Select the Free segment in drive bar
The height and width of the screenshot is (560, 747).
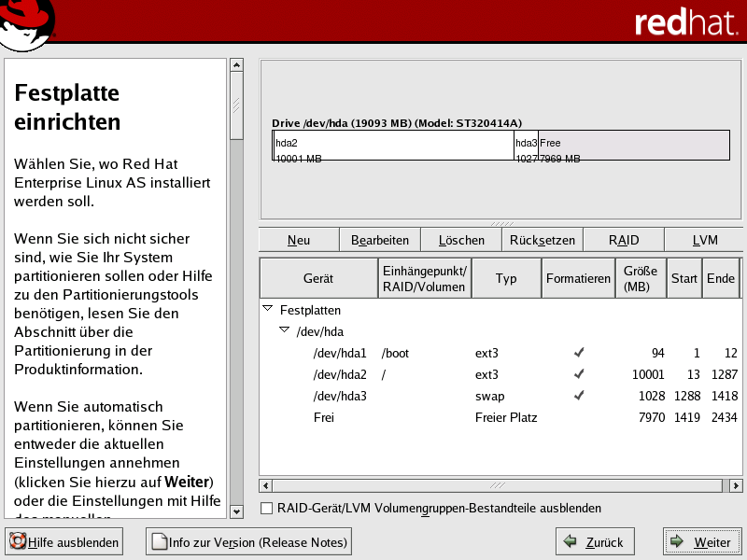[633, 147]
